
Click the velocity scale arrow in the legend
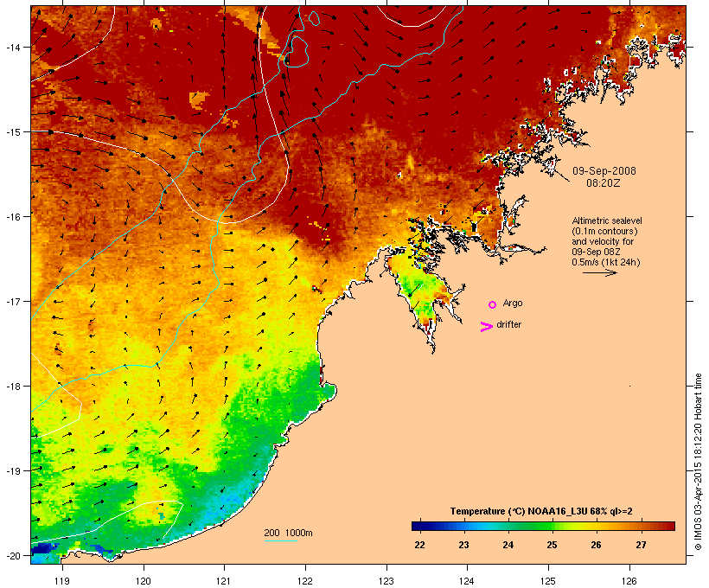[x=600, y=272]
